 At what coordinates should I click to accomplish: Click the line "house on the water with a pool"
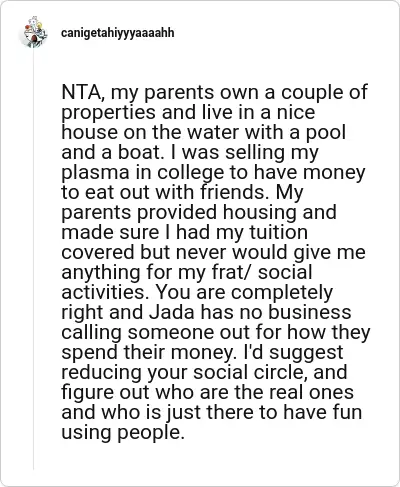click(203, 132)
